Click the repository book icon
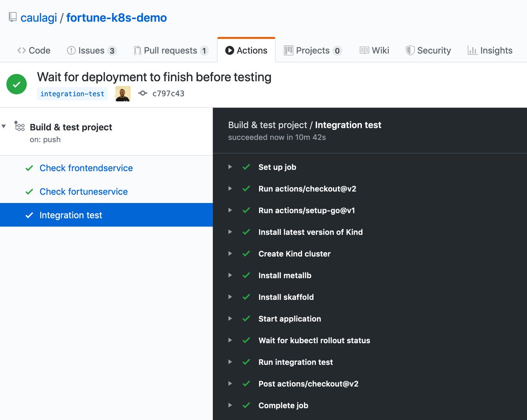 point(12,18)
